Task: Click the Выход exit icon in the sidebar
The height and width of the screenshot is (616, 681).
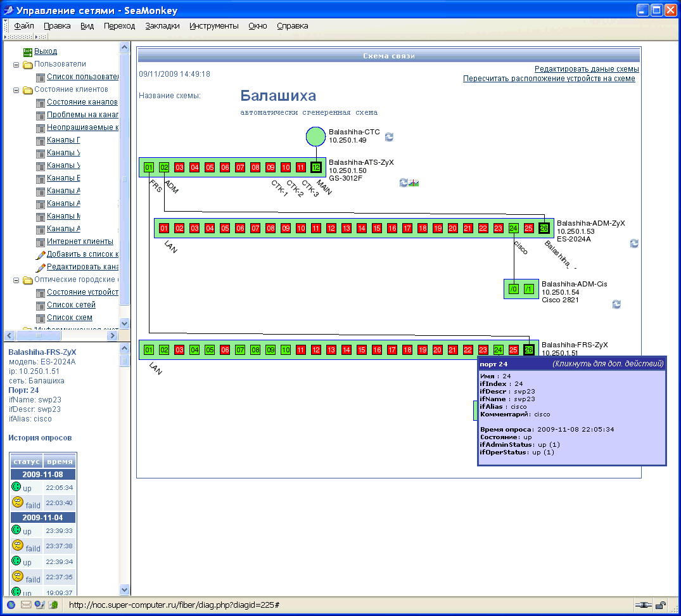Action: 27,51
